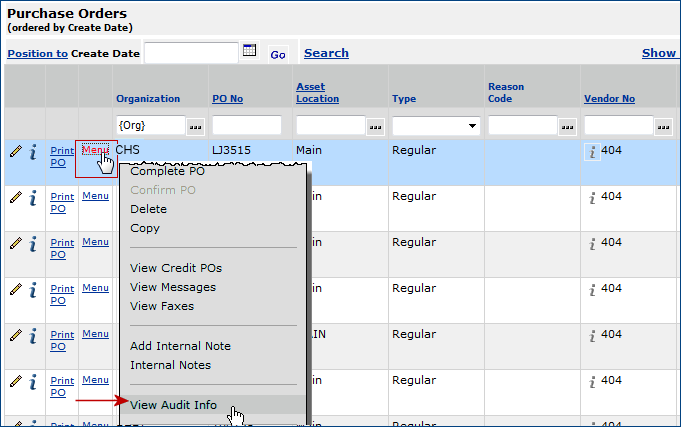Select Copy from the context menu

[145, 228]
